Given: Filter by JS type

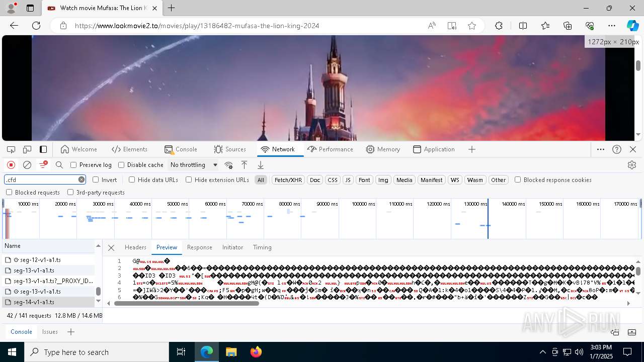Looking at the screenshot, I should (x=348, y=180).
